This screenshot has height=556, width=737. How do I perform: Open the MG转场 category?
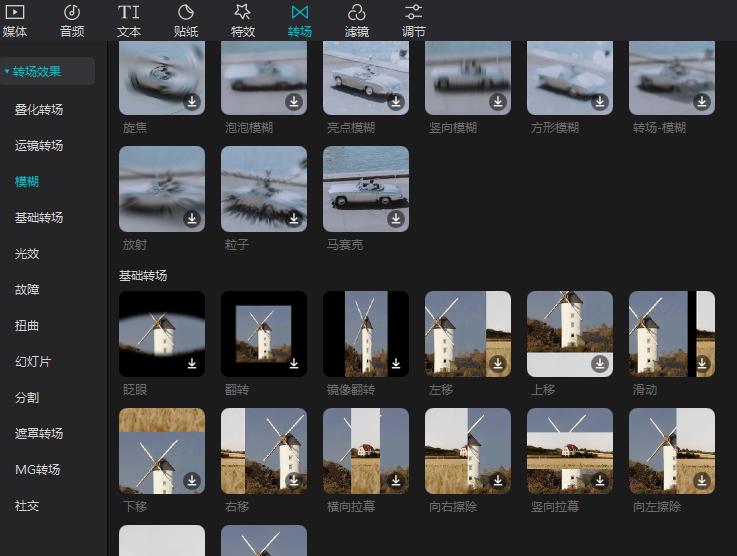(38, 470)
